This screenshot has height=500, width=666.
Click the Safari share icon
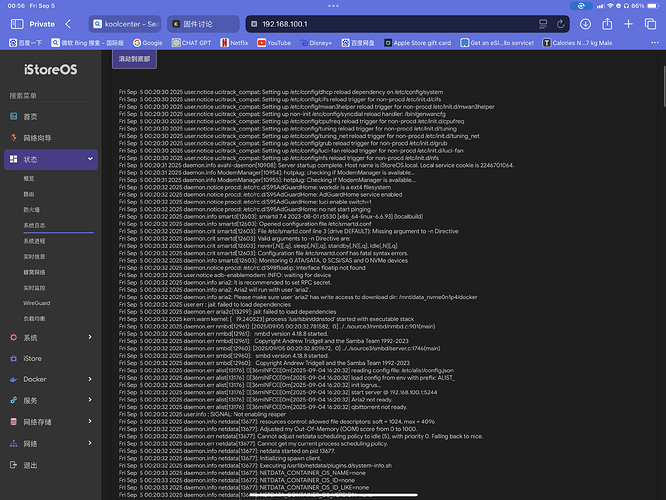tap(609, 23)
